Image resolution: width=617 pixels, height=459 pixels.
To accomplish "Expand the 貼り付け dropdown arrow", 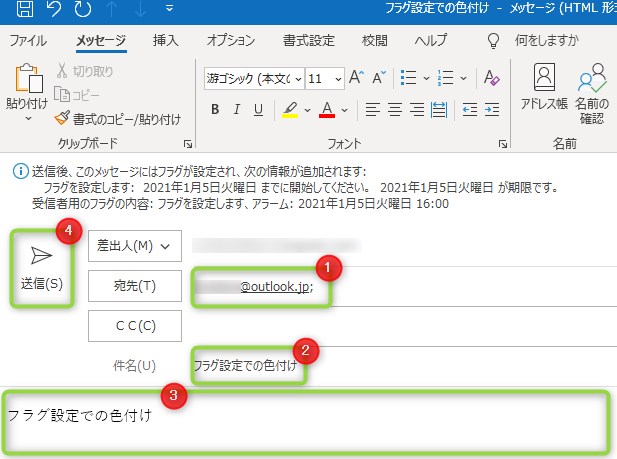I will (x=28, y=118).
